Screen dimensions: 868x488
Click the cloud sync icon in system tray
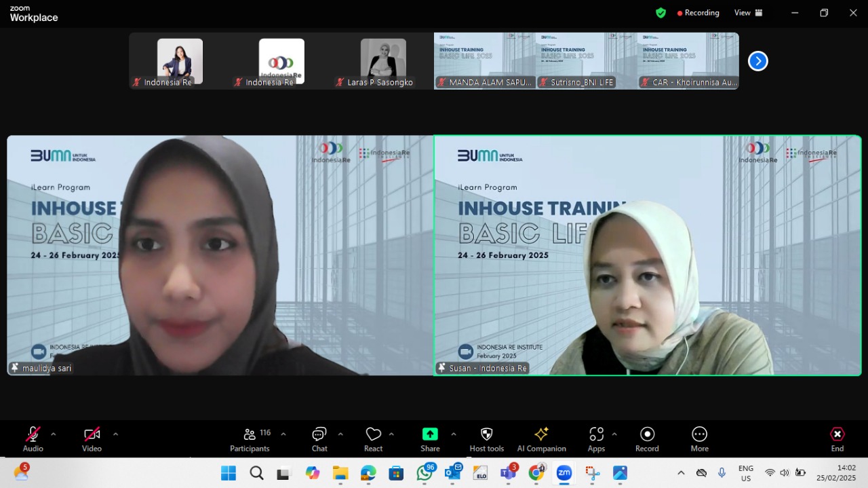coord(702,473)
